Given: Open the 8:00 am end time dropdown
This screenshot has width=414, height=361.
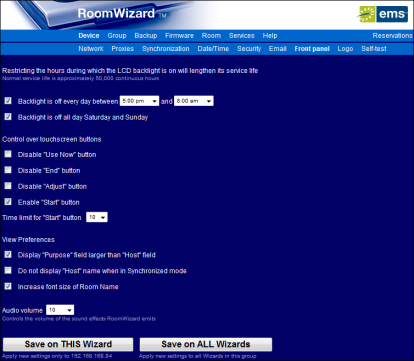Looking at the screenshot, I should tap(194, 101).
